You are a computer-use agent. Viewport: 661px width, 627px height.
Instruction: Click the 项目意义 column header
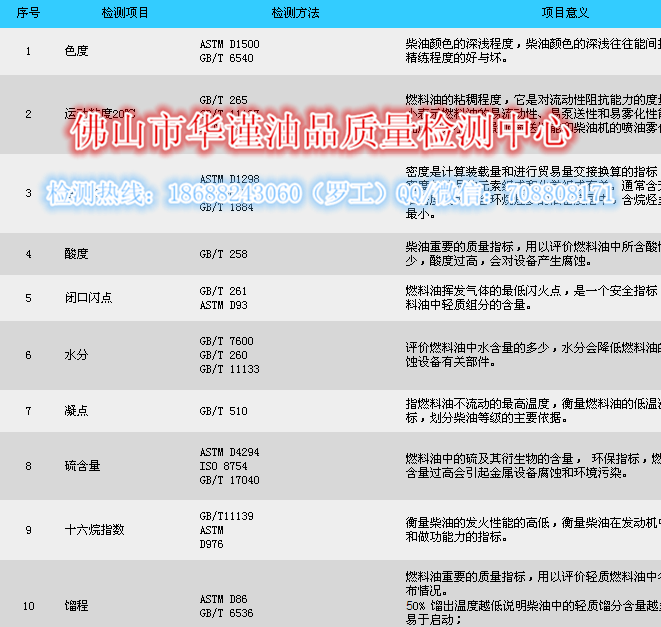click(565, 13)
